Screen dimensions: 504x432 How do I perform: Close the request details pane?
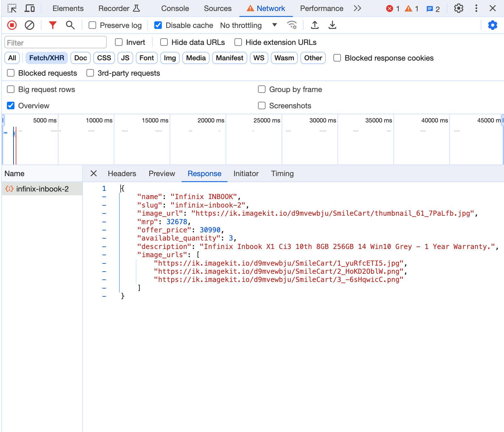pos(94,174)
